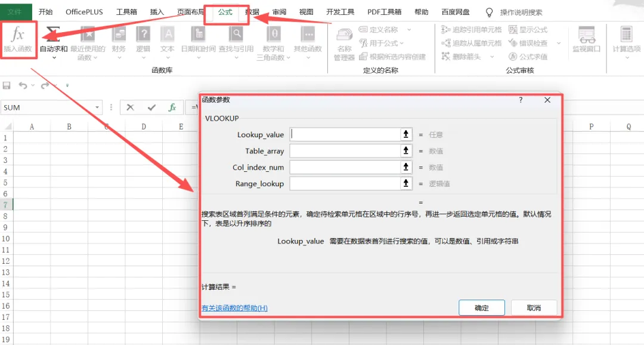
Task: Open Logical functions (逻辑) icon
Action: (x=143, y=35)
